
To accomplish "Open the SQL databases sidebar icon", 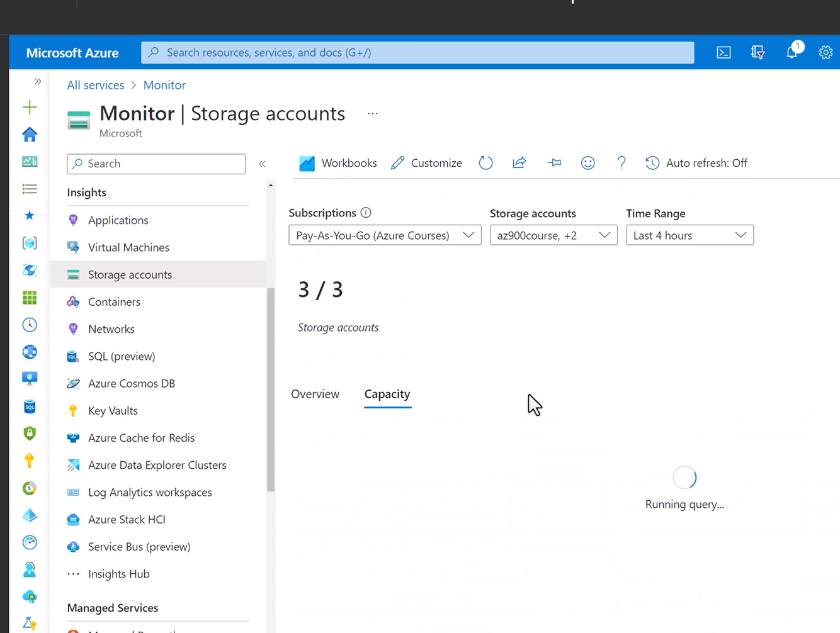I will click(30, 406).
